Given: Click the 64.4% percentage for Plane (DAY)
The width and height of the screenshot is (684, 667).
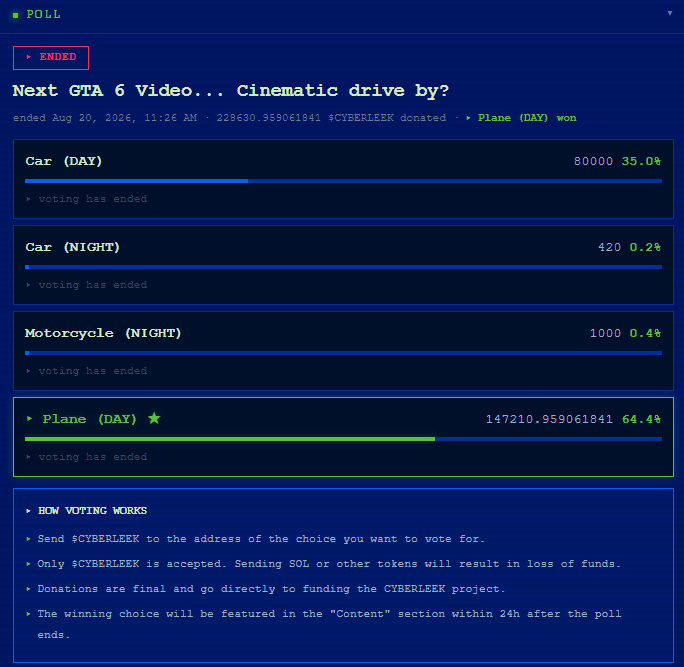Looking at the screenshot, I should pos(641,419).
